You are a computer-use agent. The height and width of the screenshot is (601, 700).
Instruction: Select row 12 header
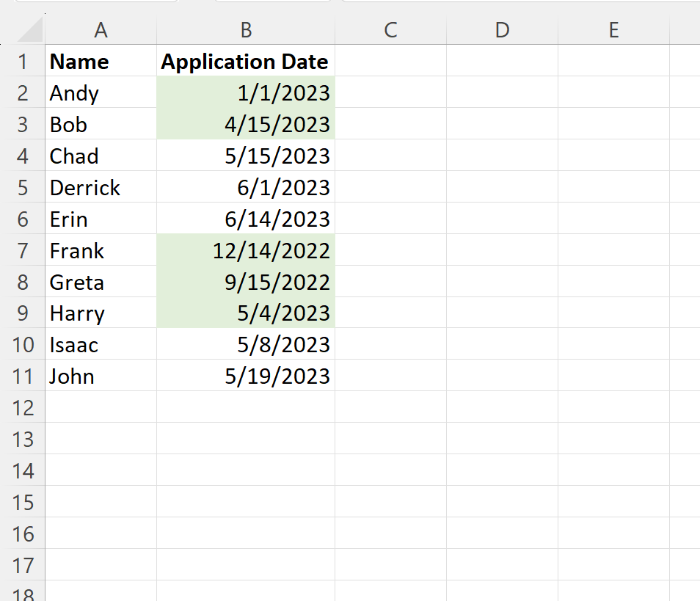point(23,407)
